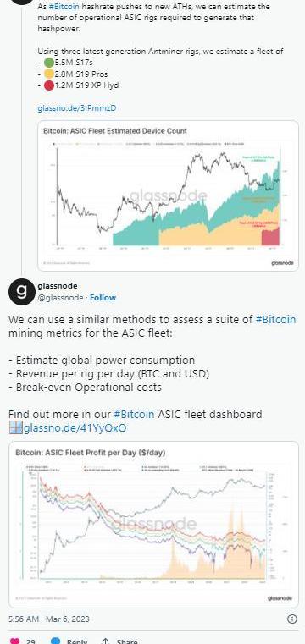Open the 5:56 AM Mar 6, 2023 timestamp
305x644 pixels.
[49, 619]
